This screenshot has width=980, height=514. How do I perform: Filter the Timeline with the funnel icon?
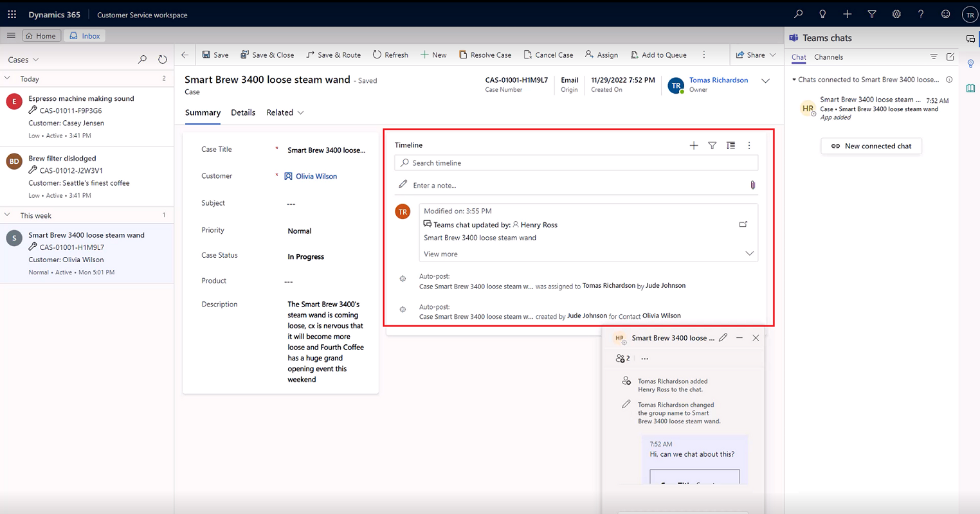click(712, 145)
